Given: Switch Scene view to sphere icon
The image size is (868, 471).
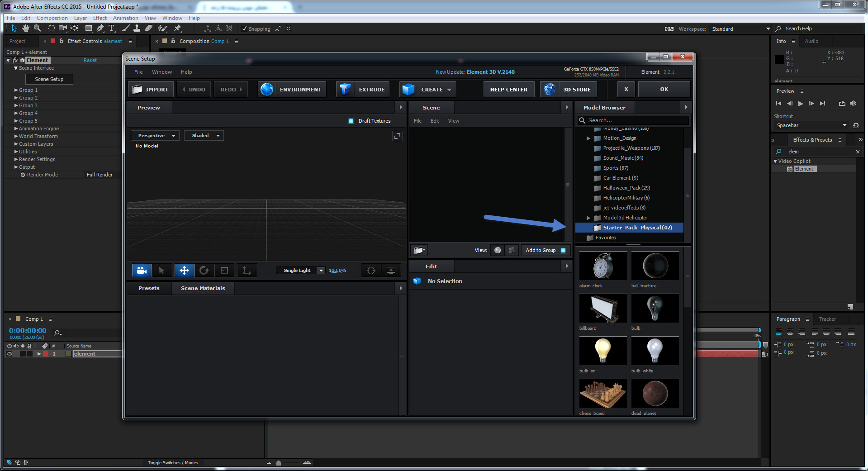Looking at the screenshot, I should [498, 250].
